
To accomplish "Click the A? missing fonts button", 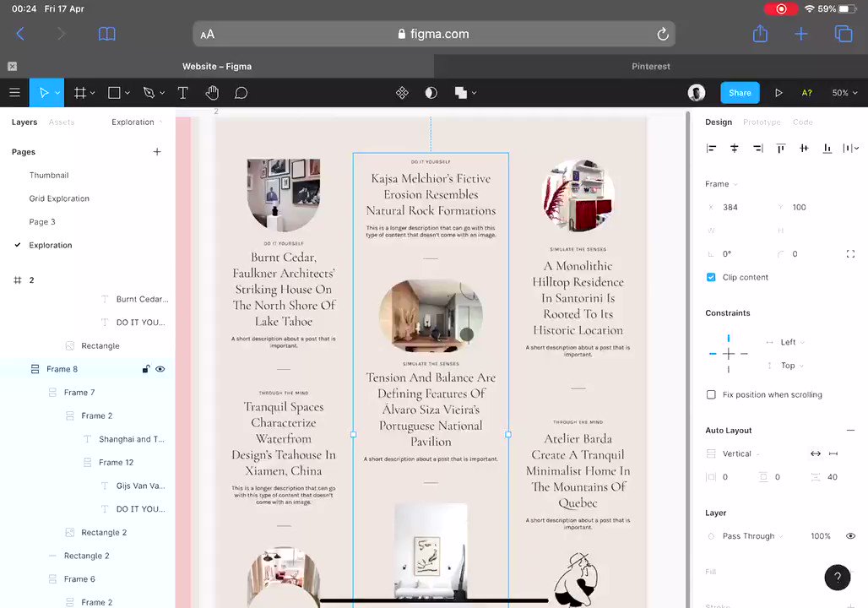I will click(x=806, y=93).
